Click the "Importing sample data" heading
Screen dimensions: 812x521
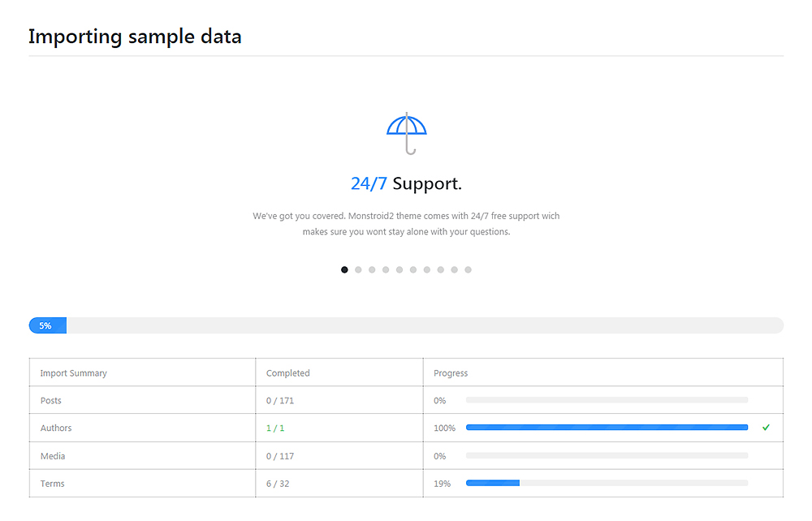tap(135, 37)
